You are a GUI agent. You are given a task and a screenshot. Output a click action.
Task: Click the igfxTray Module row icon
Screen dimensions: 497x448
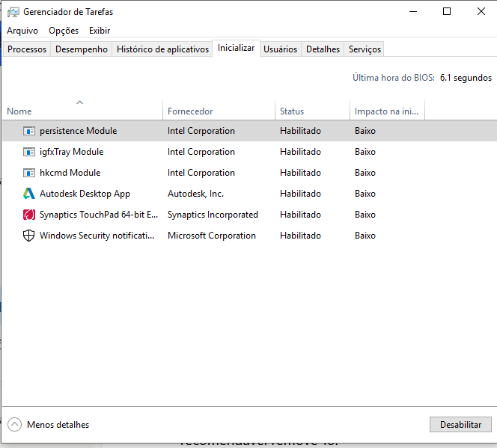pyautogui.click(x=29, y=152)
